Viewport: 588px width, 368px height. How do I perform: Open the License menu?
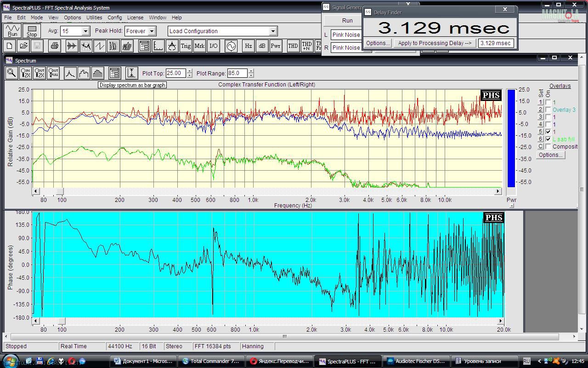(135, 17)
